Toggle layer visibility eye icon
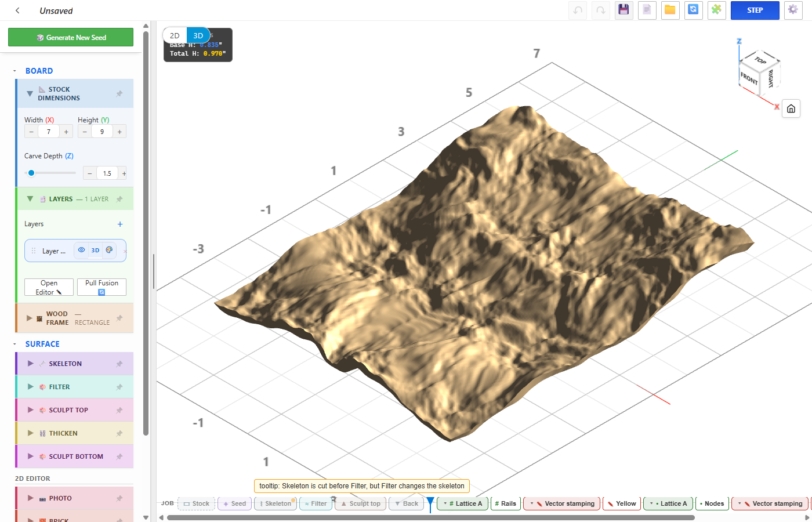This screenshot has height=522, width=812. click(x=82, y=250)
